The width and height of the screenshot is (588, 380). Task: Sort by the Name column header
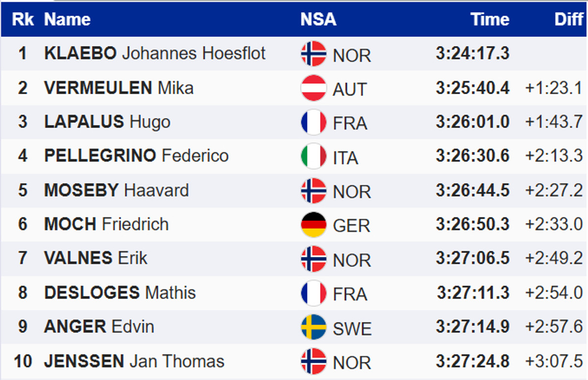(67, 19)
